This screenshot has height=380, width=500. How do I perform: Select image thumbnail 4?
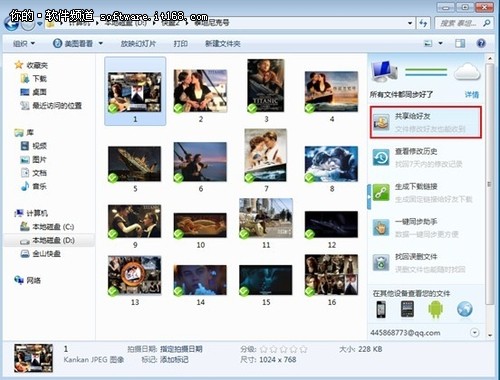(x=331, y=92)
